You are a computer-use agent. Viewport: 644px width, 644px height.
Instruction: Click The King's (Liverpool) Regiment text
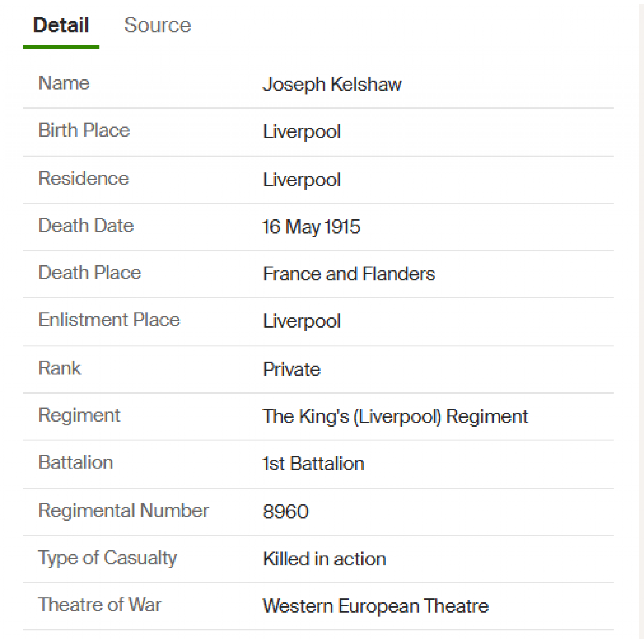pyautogui.click(x=395, y=416)
